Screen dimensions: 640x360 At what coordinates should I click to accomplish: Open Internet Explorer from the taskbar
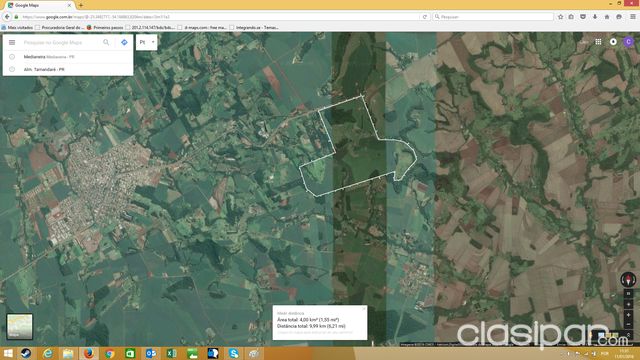click(x=47, y=353)
